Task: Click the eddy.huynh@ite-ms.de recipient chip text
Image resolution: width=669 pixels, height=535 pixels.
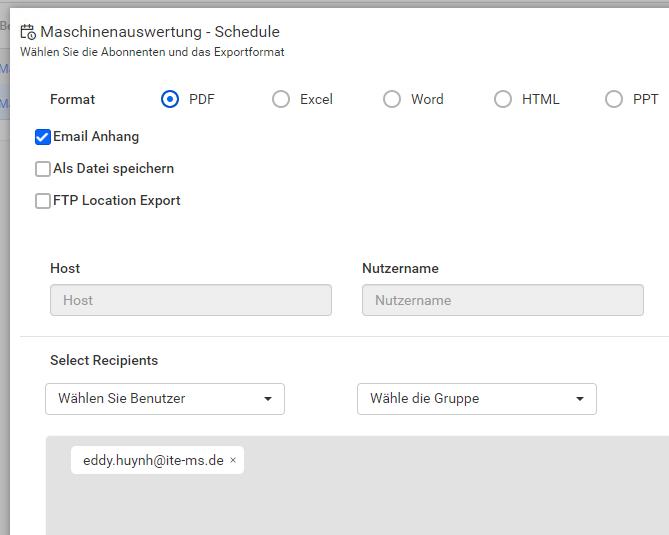Action: 153,460
